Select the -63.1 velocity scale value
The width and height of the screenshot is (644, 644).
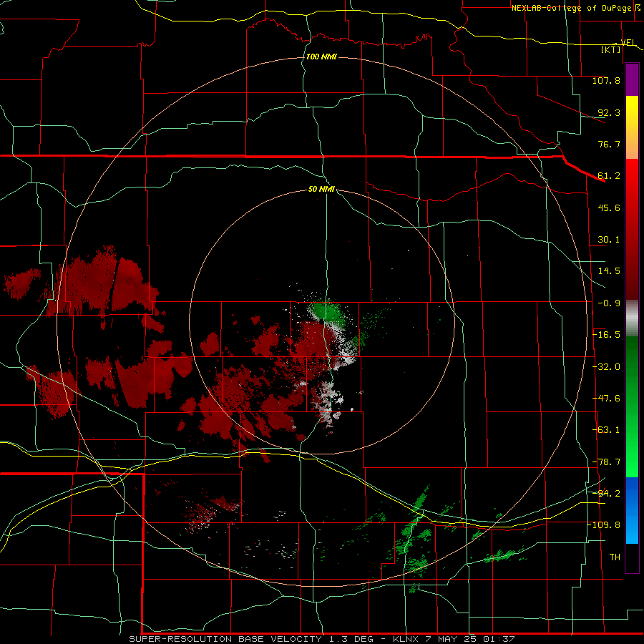[x=606, y=430]
